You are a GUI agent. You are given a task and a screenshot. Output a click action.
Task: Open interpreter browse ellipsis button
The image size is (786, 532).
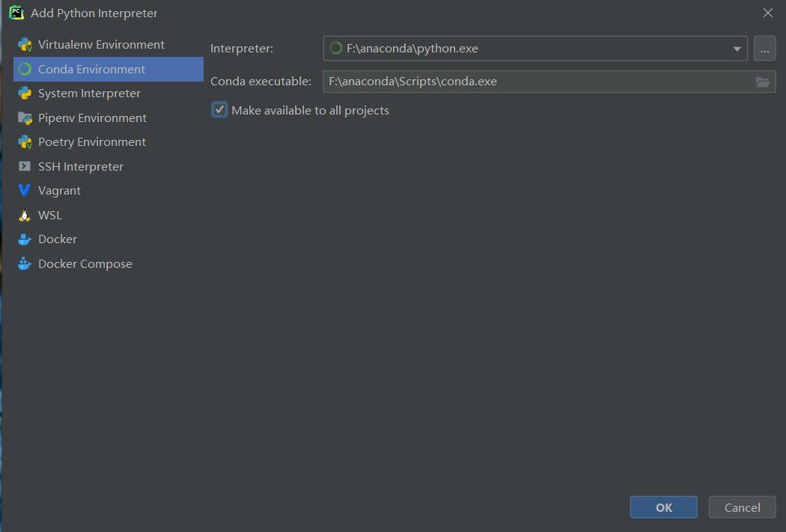764,49
